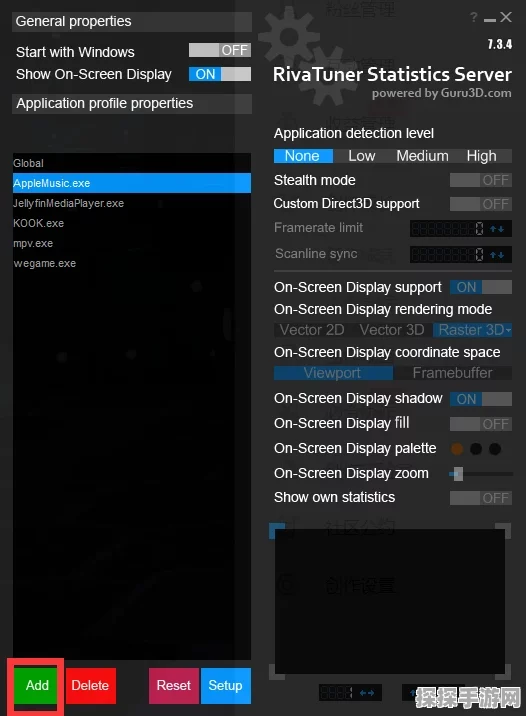Click the Scanline sync up-down arrows
This screenshot has height=716, width=526.
pos(497,255)
